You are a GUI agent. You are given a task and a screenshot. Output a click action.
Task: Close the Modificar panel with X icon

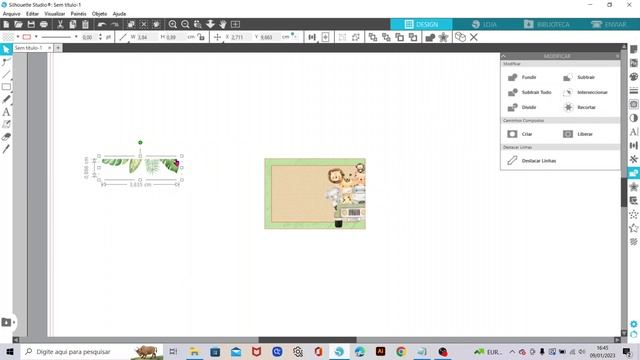[618, 56]
